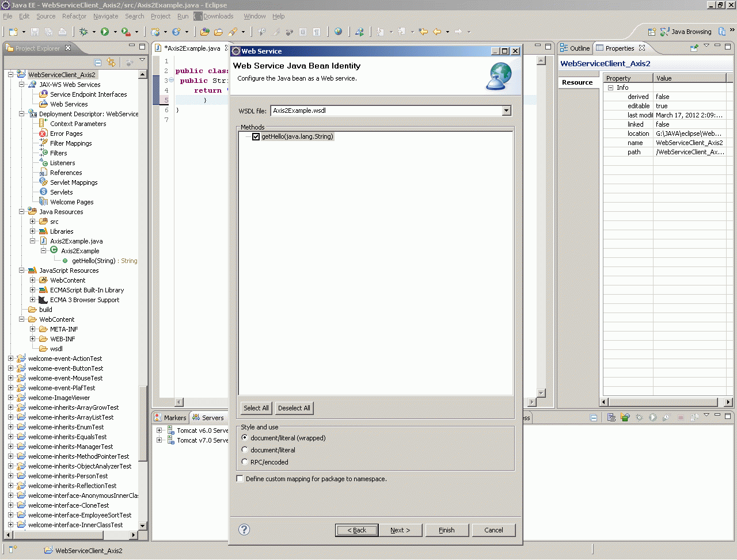Screen dimensions: 737x560
Task: Click the Finish button
Action: (x=447, y=530)
